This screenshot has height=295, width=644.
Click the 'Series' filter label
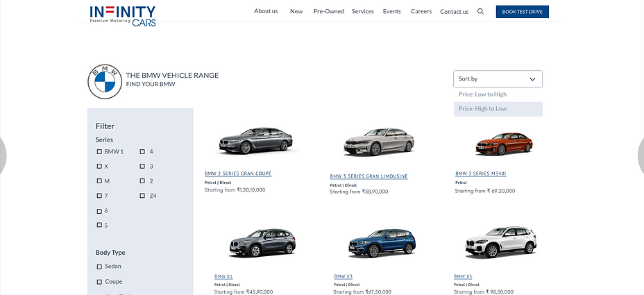(x=104, y=140)
